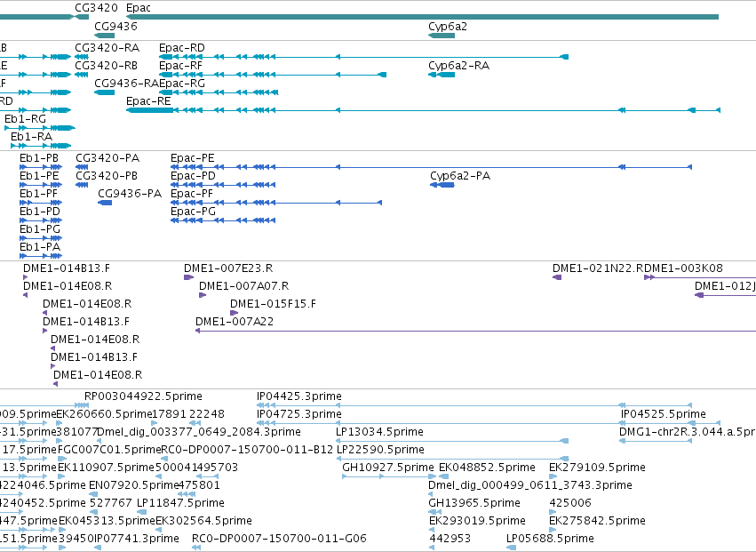Screen dimensions: 756x552
Task: Select the Cyp6a2-PA protein label
Action: [x=460, y=176]
